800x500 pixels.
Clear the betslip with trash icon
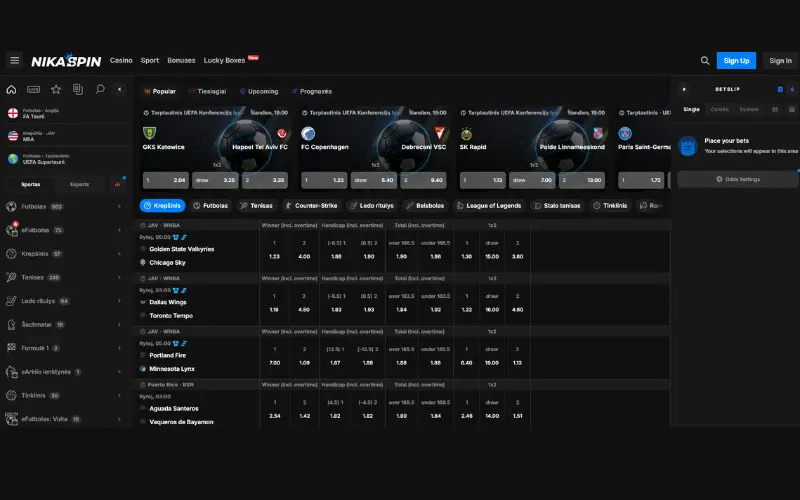tap(792, 109)
